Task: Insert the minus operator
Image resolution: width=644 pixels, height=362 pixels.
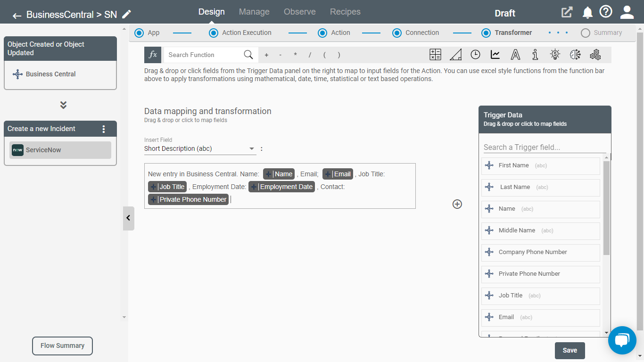Action: pyautogui.click(x=281, y=55)
